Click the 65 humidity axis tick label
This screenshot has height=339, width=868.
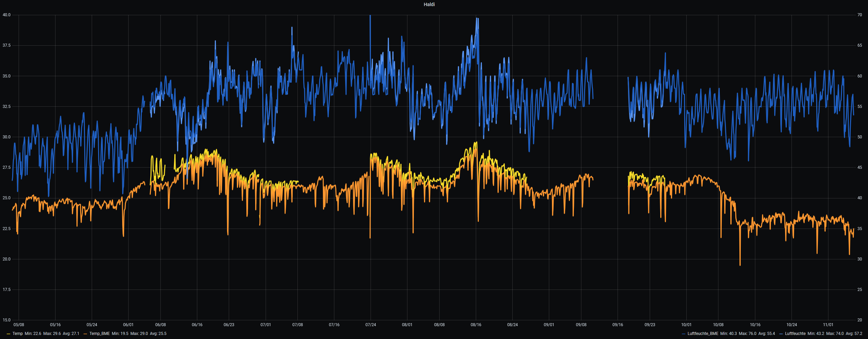click(860, 45)
